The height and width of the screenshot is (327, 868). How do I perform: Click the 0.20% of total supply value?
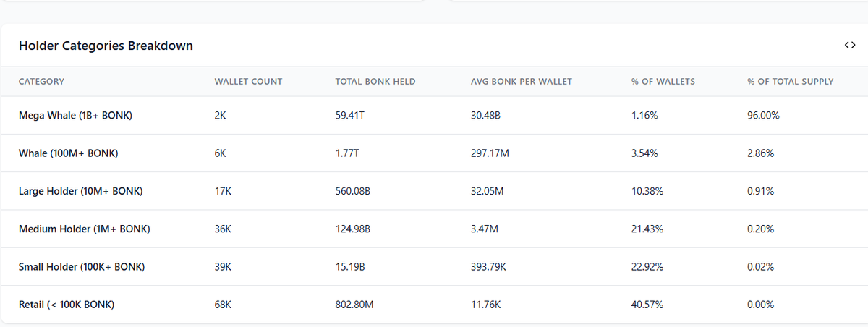click(761, 229)
